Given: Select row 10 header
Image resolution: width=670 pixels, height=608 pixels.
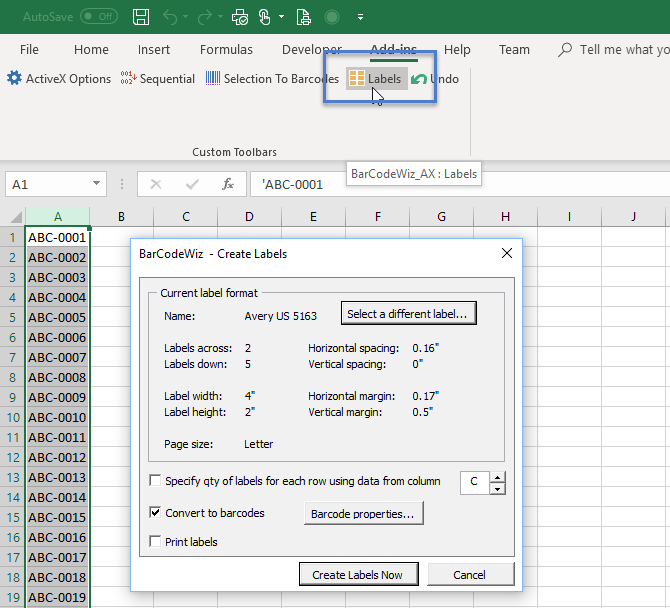Looking at the screenshot, I should 12,417.
